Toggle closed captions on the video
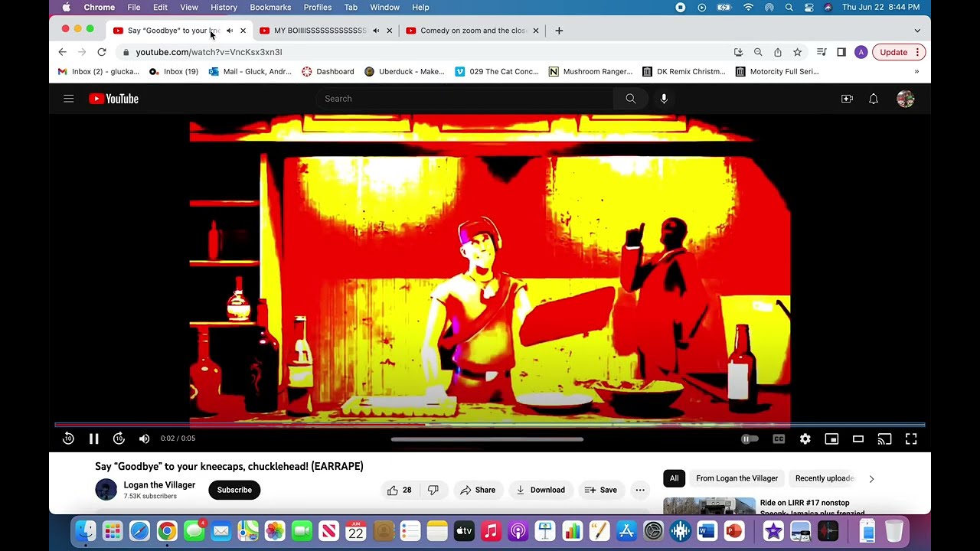980x551 pixels. 779,439
